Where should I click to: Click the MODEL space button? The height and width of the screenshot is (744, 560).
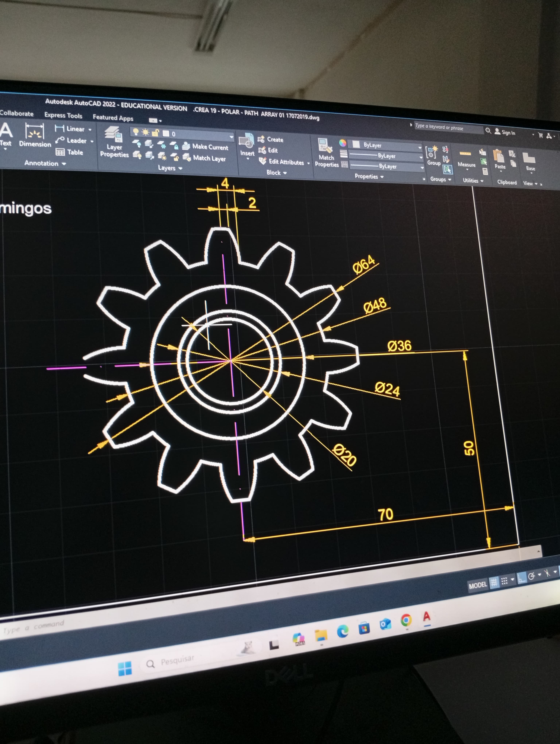tap(477, 585)
